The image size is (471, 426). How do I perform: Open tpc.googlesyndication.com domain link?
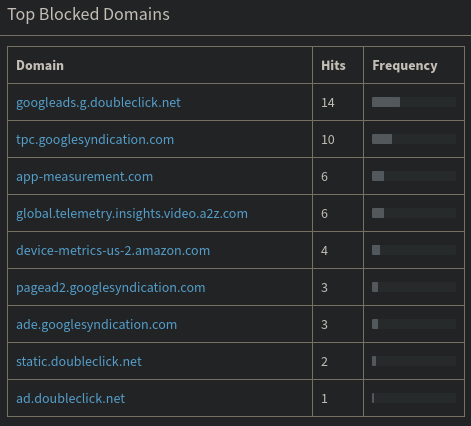pyautogui.click(x=95, y=140)
